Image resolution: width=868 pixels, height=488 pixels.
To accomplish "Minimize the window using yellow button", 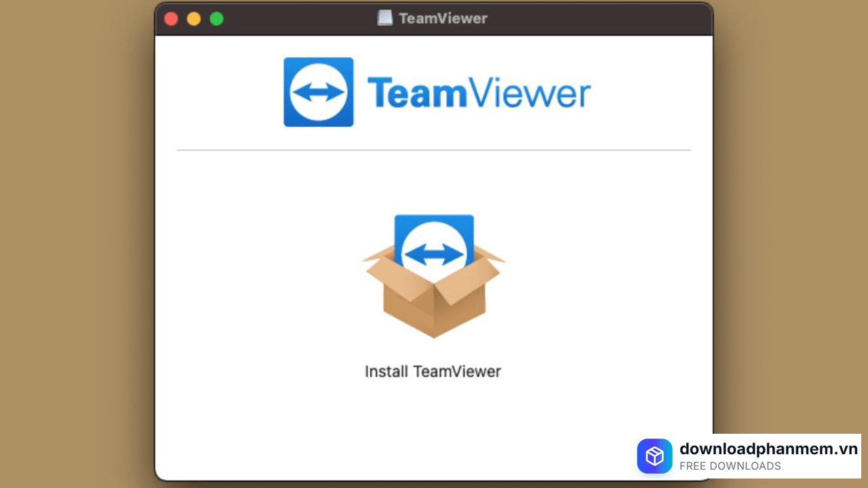I will [x=194, y=19].
